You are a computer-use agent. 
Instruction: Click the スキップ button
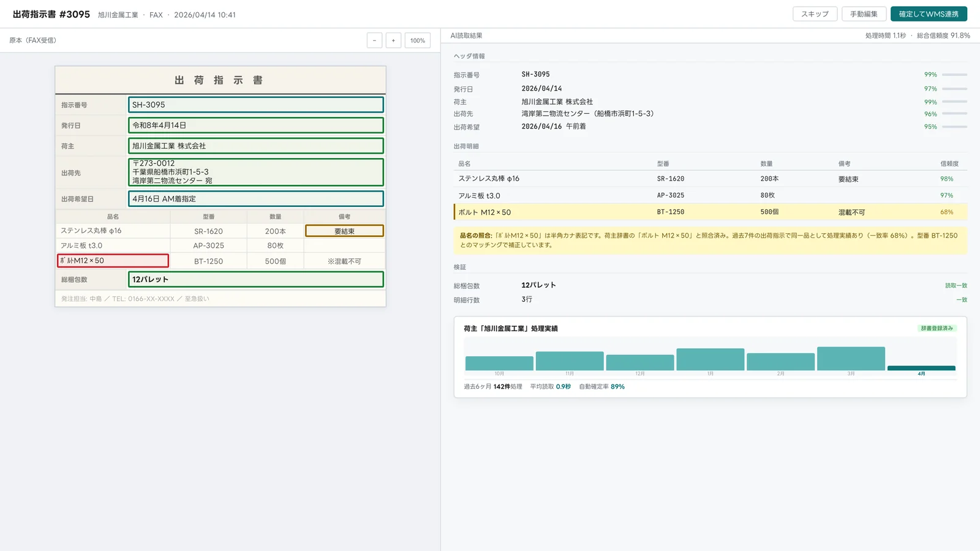(x=815, y=14)
